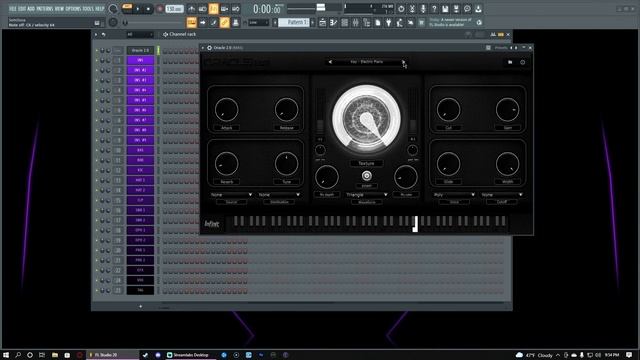Click the newer version available notice
Viewport: 640px width, 360px height.
451,22
